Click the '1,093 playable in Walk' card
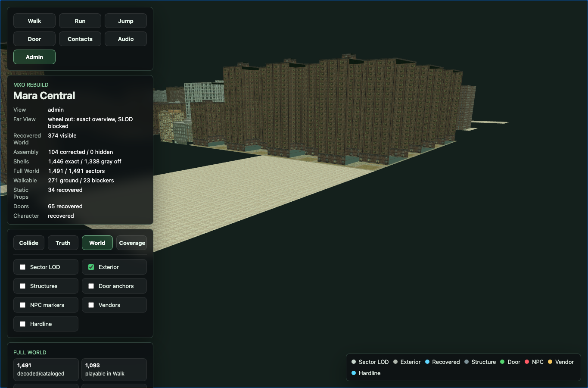The height and width of the screenshot is (388, 588). click(x=114, y=369)
